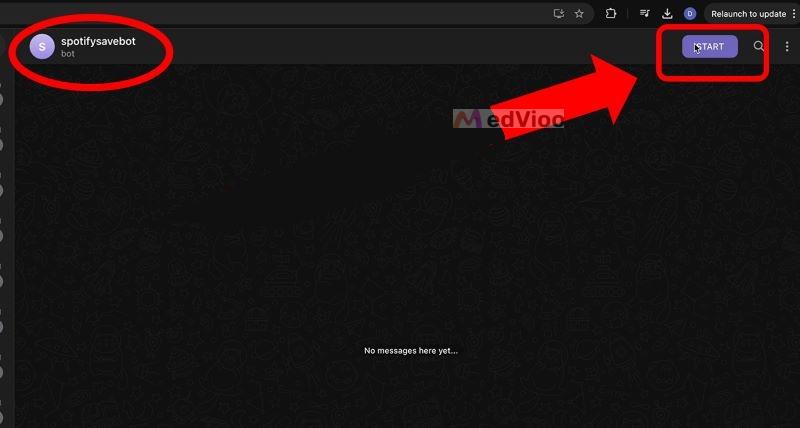
Task: Click the install app icon in address bar
Action: [560, 14]
